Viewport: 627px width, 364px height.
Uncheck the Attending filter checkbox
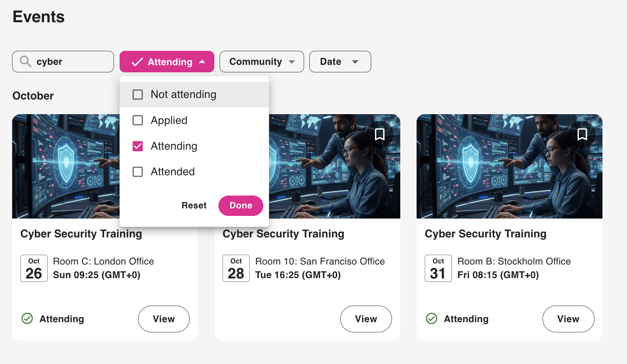coord(138,146)
